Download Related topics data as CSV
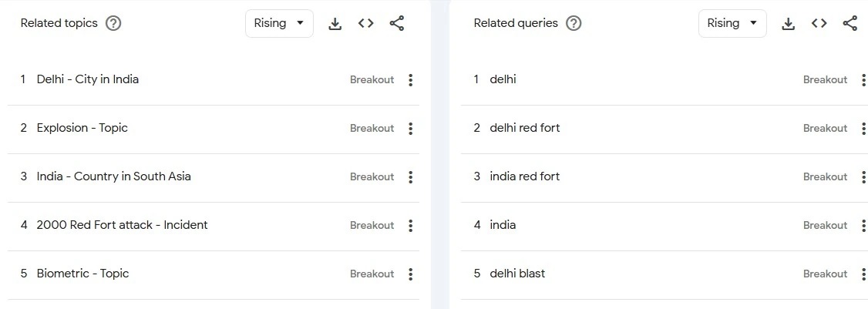 click(x=335, y=24)
